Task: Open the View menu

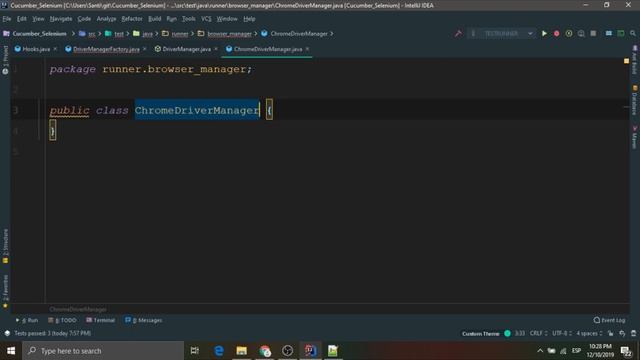Action: coord(38,19)
